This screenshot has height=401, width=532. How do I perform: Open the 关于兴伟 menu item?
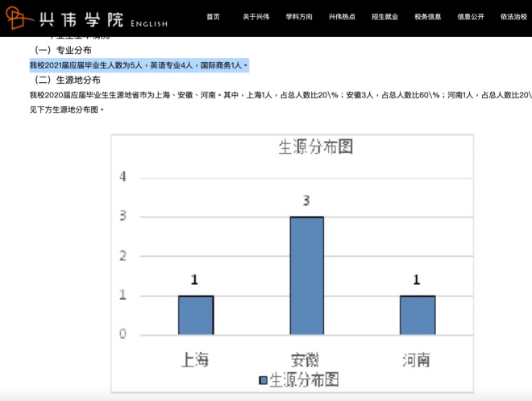point(256,17)
